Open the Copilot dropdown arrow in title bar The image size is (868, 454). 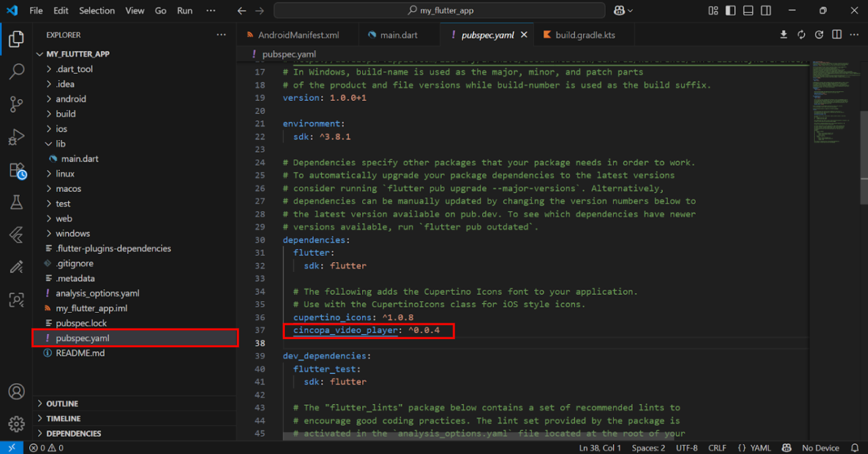[630, 11]
